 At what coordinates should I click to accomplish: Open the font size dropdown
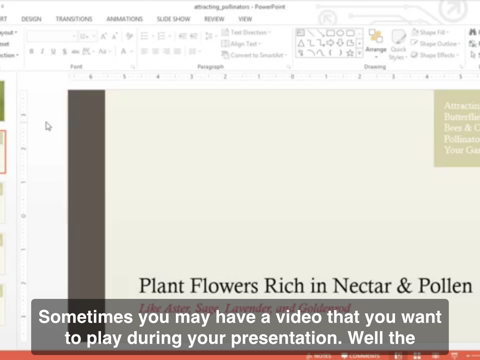[x=94, y=36]
